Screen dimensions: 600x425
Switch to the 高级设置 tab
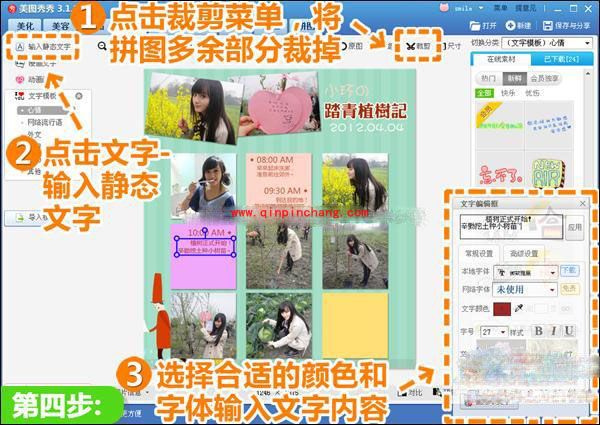(x=524, y=253)
